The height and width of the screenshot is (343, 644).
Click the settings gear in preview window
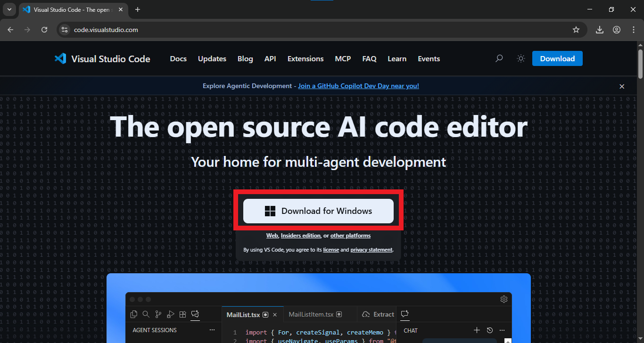tap(504, 299)
